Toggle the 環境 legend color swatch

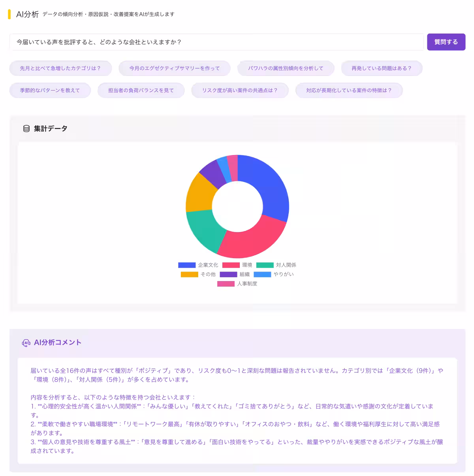pos(231,265)
